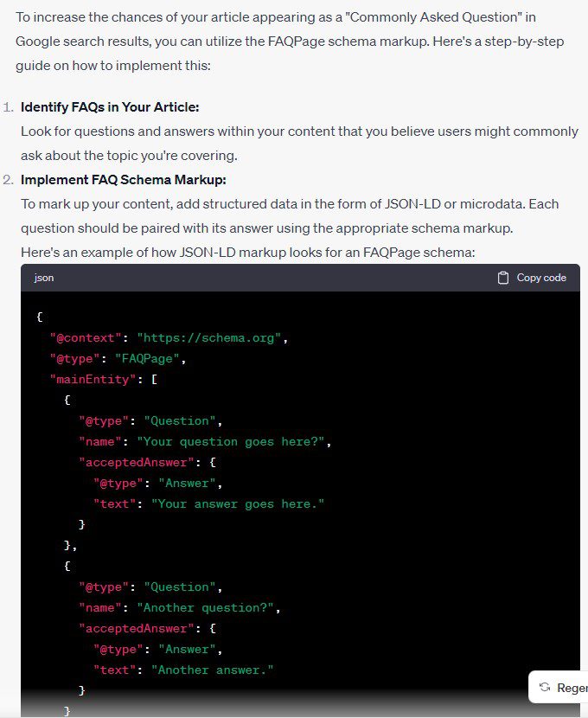Click the "FAQPage" value in code
Viewport: 588px width, 718px height.
(147, 358)
